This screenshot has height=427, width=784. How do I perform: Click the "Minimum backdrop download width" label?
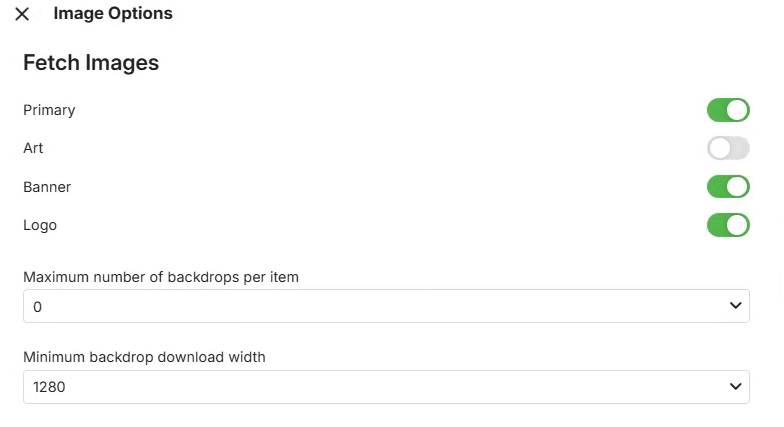point(144,357)
